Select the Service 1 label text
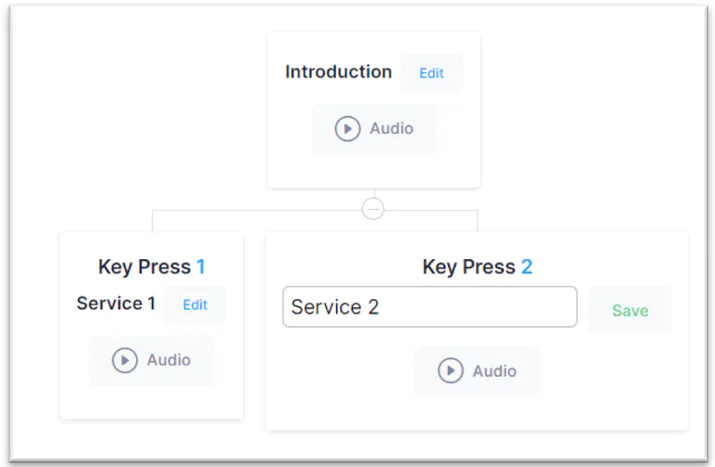The image size is (715, 467). pos(116,303)
